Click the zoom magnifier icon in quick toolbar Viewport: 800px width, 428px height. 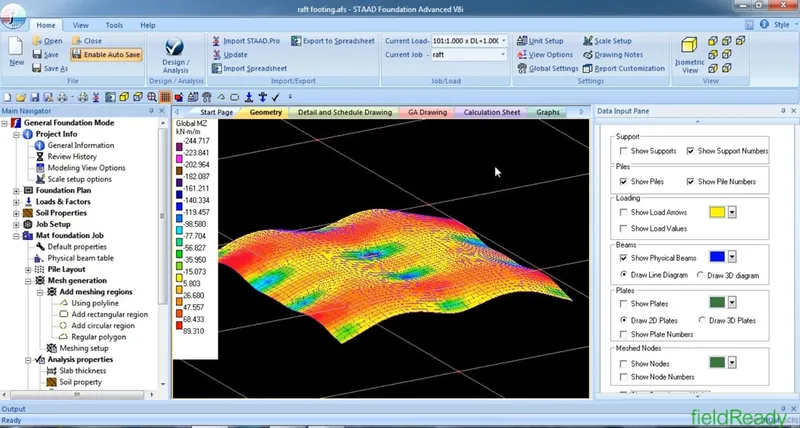pyautogui.click(x=152, y=97)
